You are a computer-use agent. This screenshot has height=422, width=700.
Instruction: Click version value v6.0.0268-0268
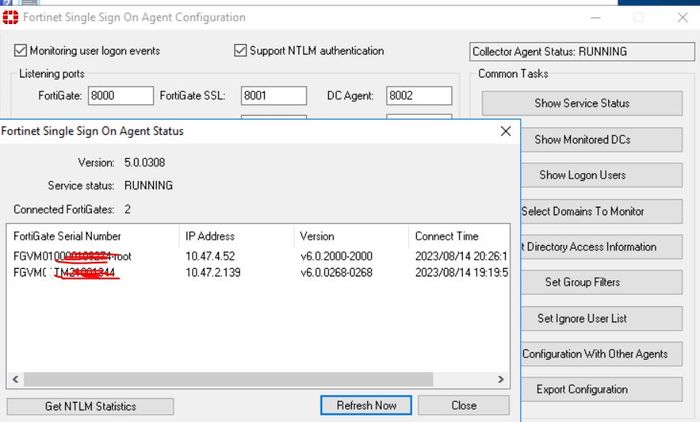point(337,272)
